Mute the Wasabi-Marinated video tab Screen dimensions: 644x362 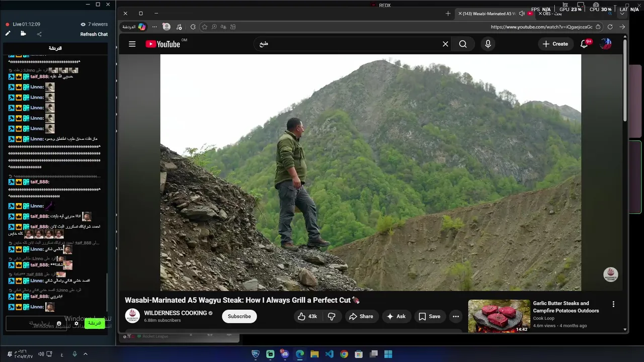point(522,14)
